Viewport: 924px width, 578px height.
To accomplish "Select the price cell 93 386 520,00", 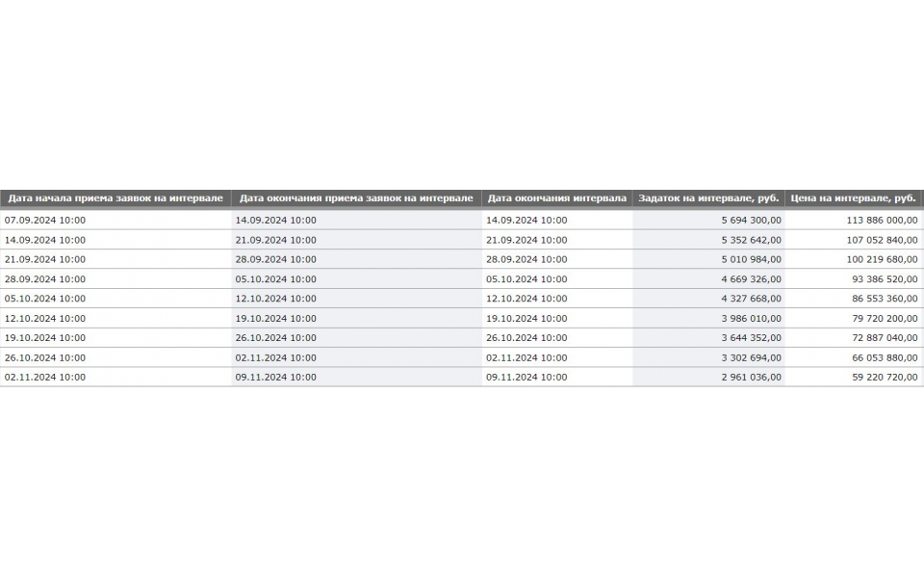I will [x=854, y=279].
